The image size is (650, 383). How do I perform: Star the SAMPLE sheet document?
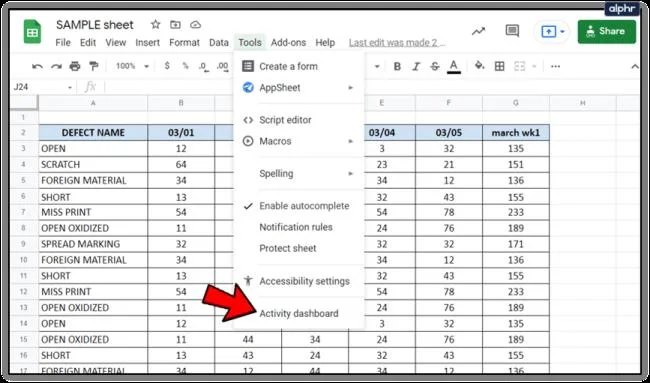coord(155,24)
